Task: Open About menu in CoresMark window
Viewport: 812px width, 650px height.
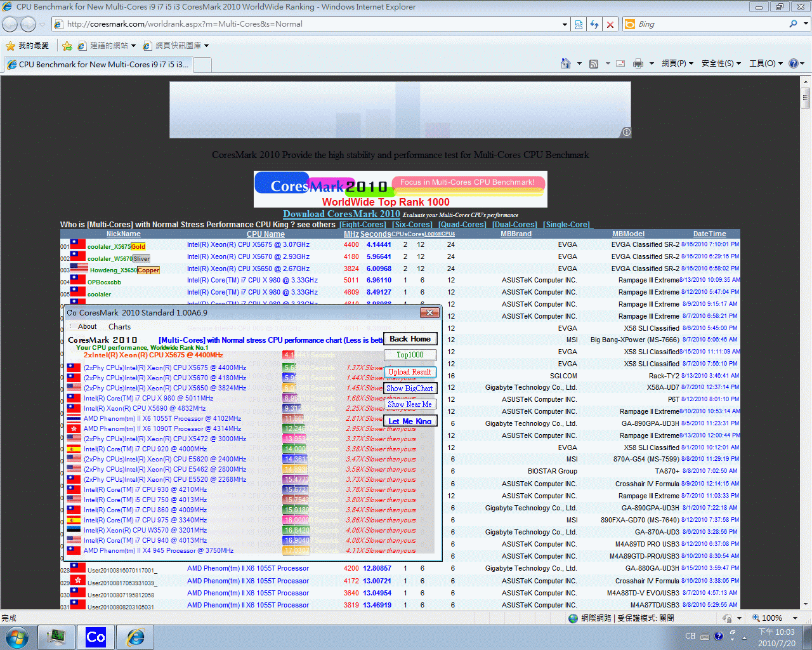Action: click(88, 326)
